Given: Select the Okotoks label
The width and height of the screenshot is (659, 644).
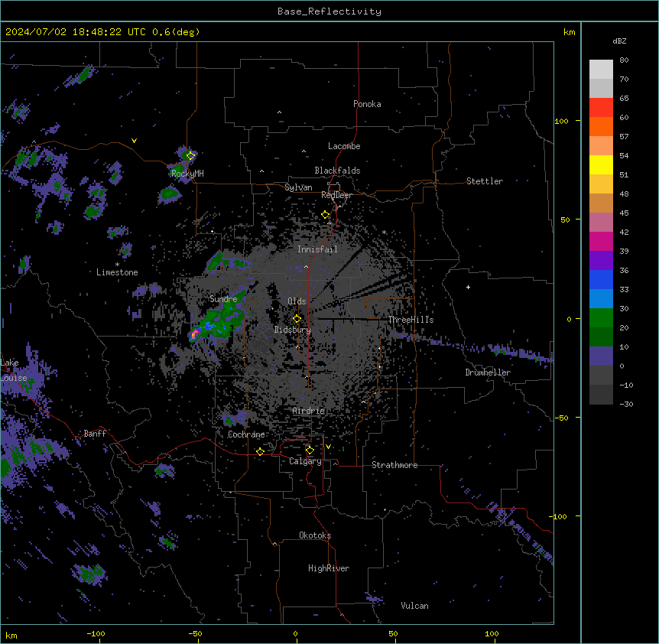Looking at the screenshot, I should coord(315,535).
